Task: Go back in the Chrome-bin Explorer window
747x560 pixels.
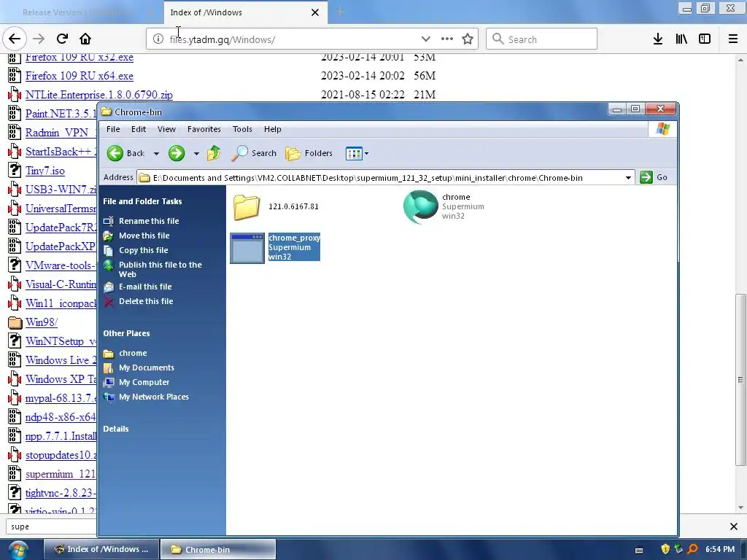Action: point(125,153)
